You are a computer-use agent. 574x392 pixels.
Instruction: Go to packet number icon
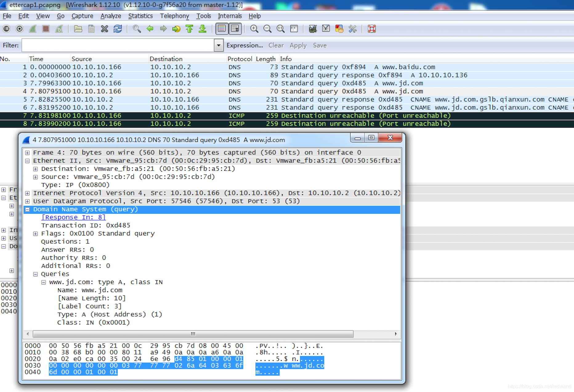[x=176, y=29]
